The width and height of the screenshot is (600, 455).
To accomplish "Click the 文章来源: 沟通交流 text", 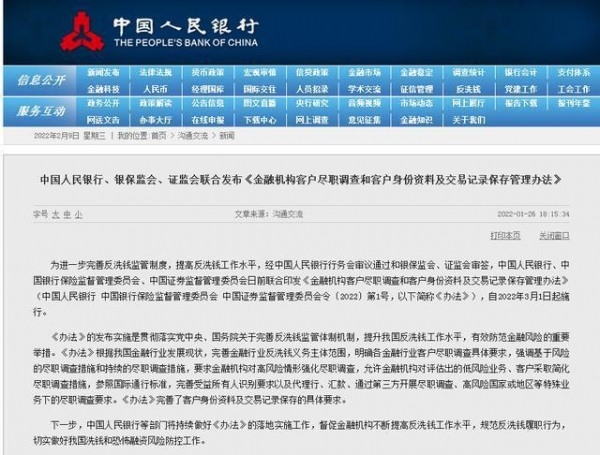I will point(269,214).
